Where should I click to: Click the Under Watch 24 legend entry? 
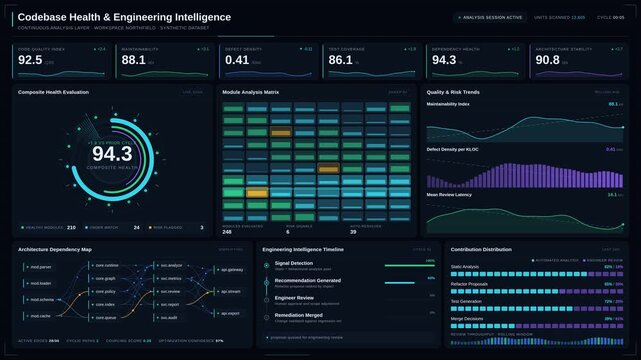(x=112, y=228)
